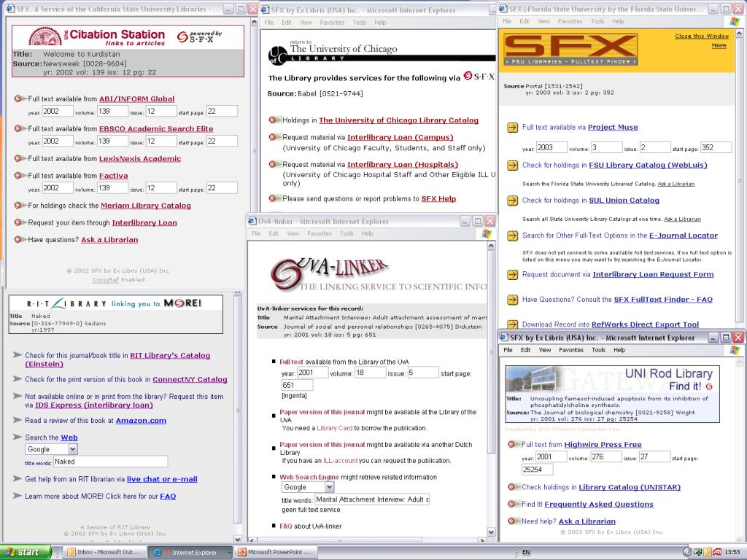Click SFX icon beside Meriam Library Catalog
The image size is (747, 560).
(20, 205)
